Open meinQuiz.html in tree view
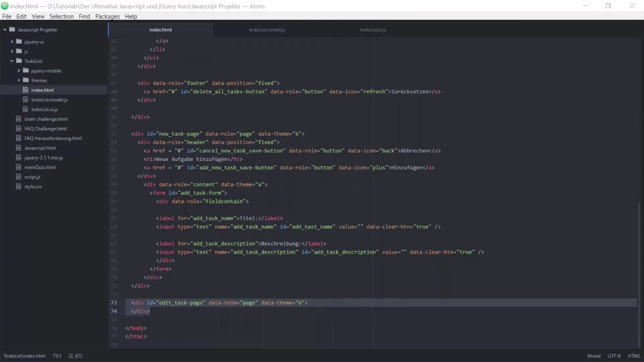This screenshot has width=644, height=362. tap(40, 167)
